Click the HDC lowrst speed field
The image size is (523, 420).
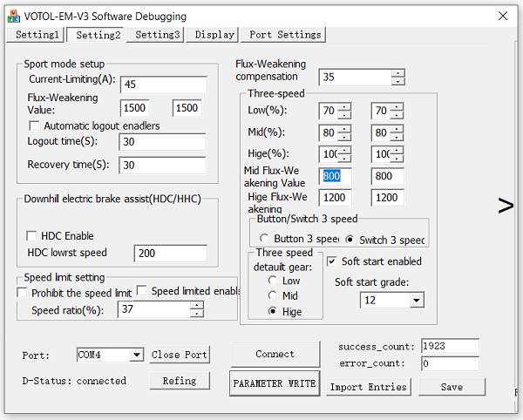tap(170, 254)
